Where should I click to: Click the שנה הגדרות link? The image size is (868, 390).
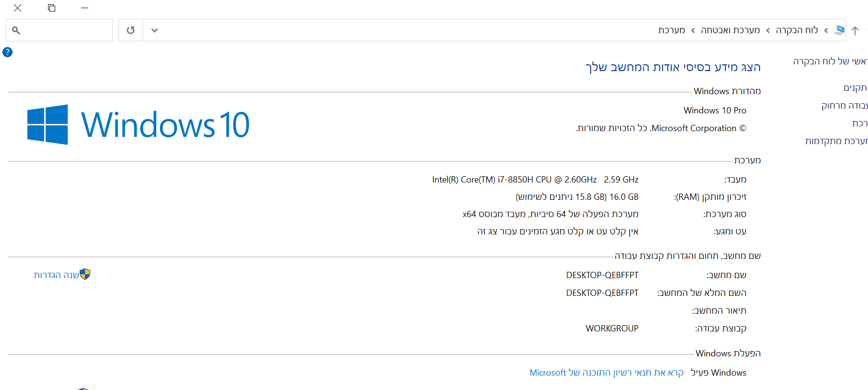pos(56,275)
